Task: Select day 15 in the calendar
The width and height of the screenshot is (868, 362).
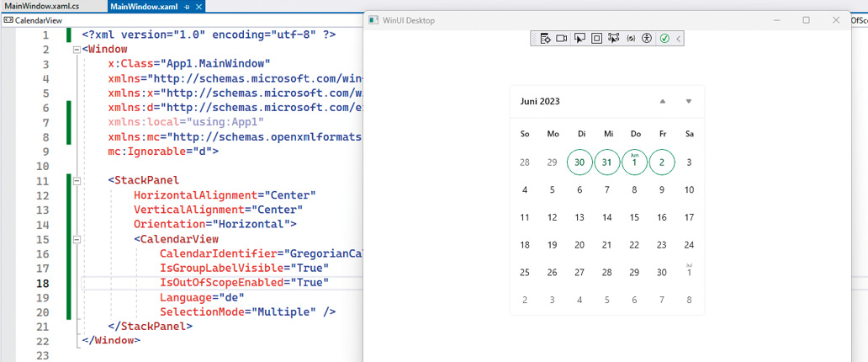Action: (634, 217)
